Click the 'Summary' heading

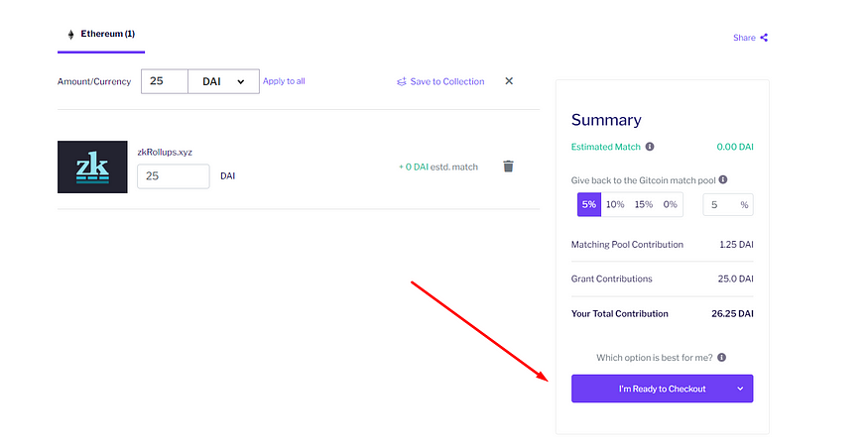tap(606, 120)
